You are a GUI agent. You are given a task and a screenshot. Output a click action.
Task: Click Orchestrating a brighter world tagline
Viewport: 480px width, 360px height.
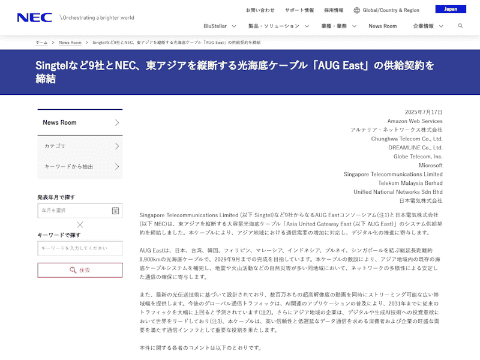pos(97,18)
